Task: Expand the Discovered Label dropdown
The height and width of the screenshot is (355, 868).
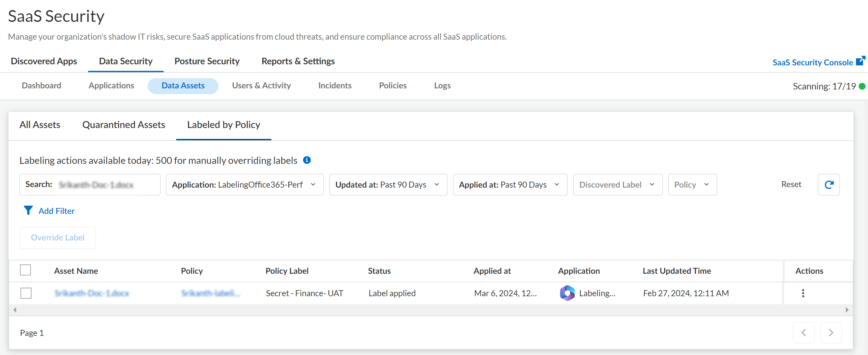Action: [x=617, y=185]
